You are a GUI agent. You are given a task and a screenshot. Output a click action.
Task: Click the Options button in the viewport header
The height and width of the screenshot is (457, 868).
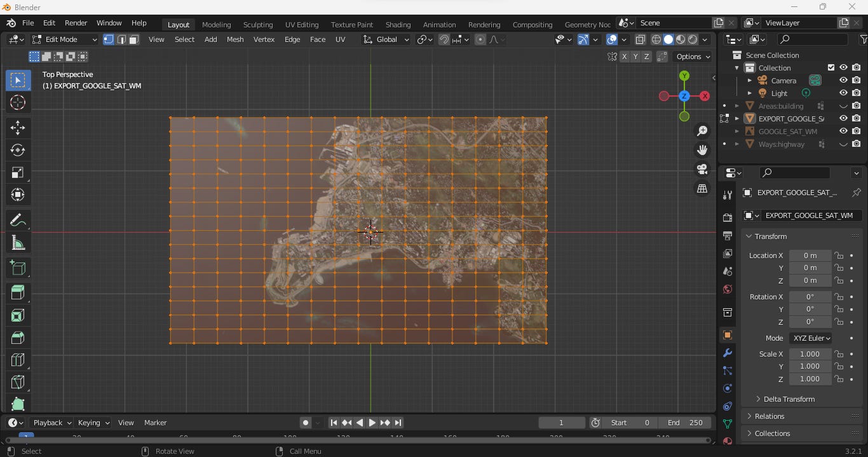click(692, 56)
